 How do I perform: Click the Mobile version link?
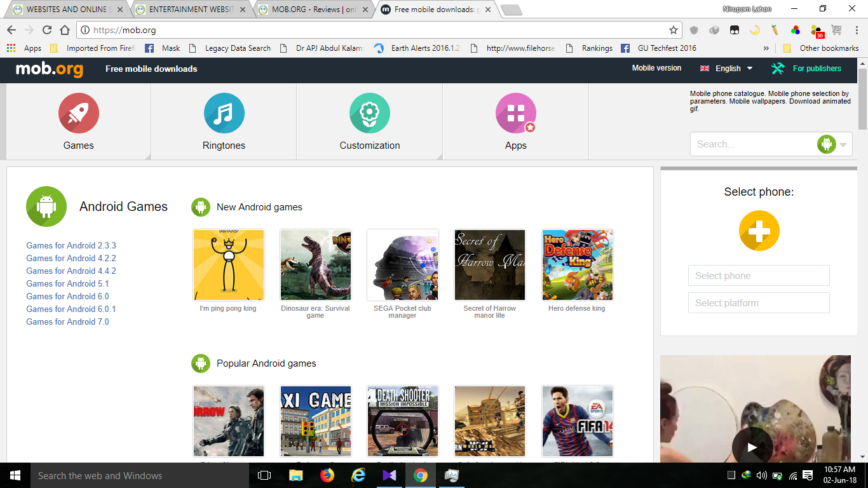coord(656,68)
